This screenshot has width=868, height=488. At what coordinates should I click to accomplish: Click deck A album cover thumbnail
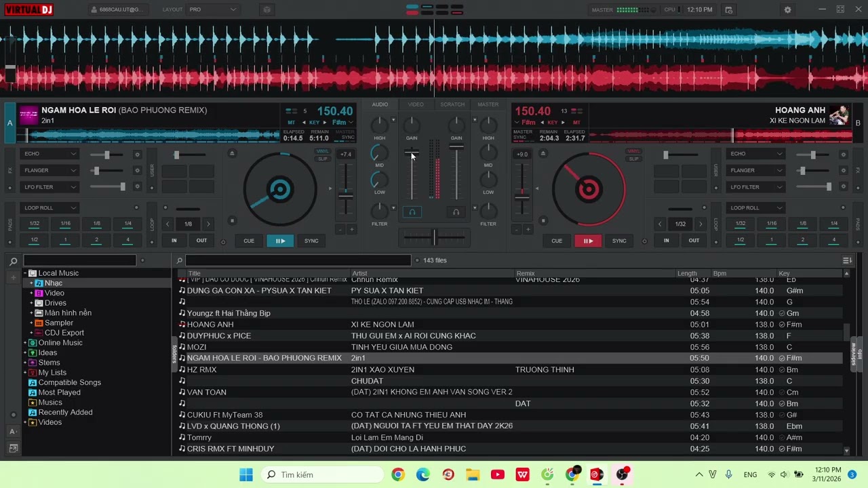pyautogui.click(x=28, y=115)
